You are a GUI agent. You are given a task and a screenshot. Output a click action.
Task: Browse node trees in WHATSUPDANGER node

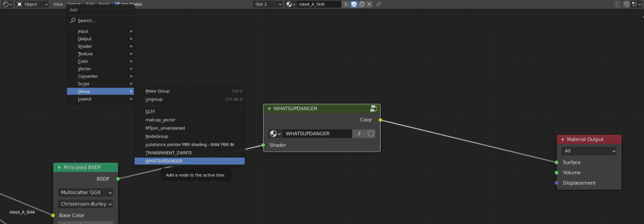click(x=275, y=134)
